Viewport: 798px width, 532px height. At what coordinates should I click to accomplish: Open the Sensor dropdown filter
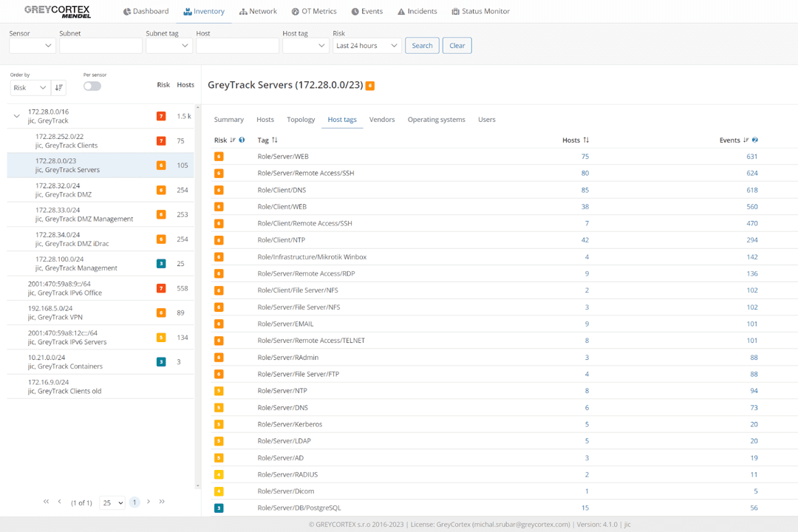pyautogui.click(x=33, y=45)
